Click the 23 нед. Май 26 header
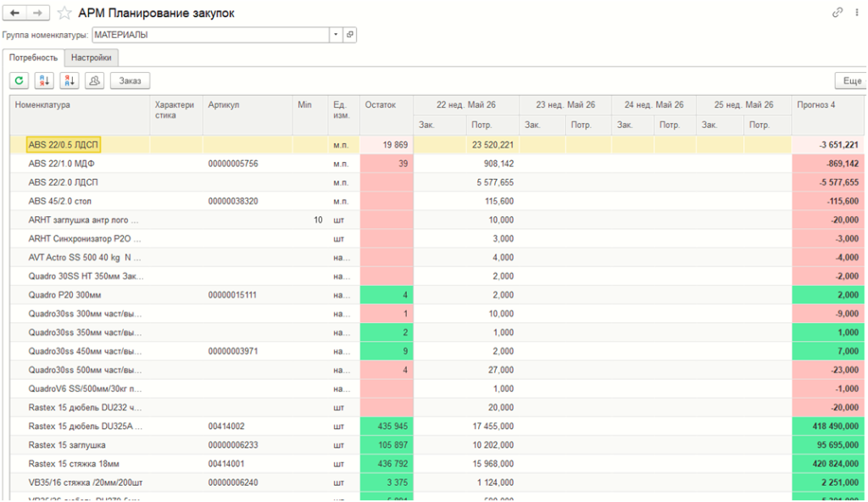868x502 pixels. tap(565, 104)
